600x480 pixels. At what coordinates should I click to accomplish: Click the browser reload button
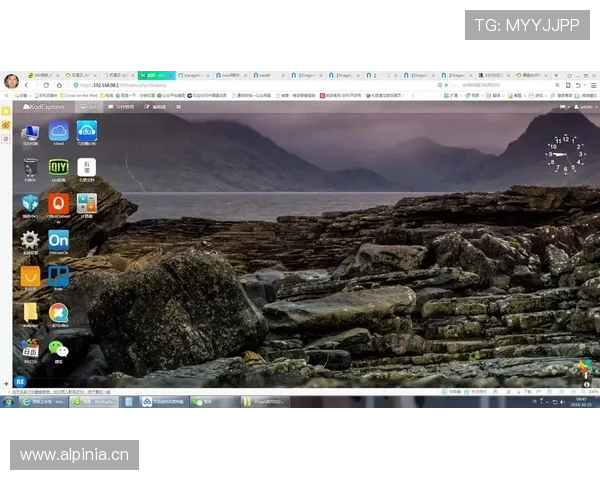45,85
